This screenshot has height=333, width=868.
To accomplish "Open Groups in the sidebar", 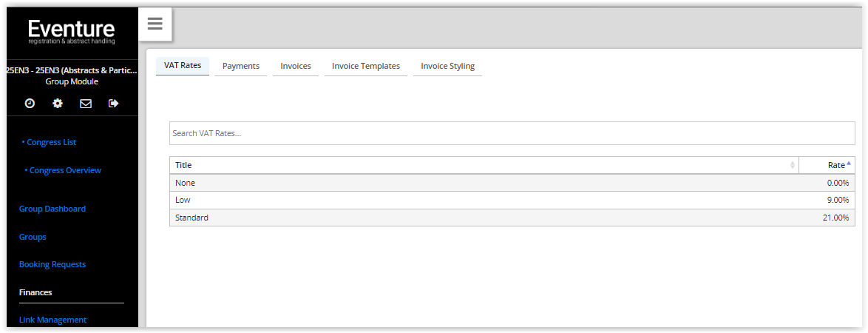I will tap(33, 237).
